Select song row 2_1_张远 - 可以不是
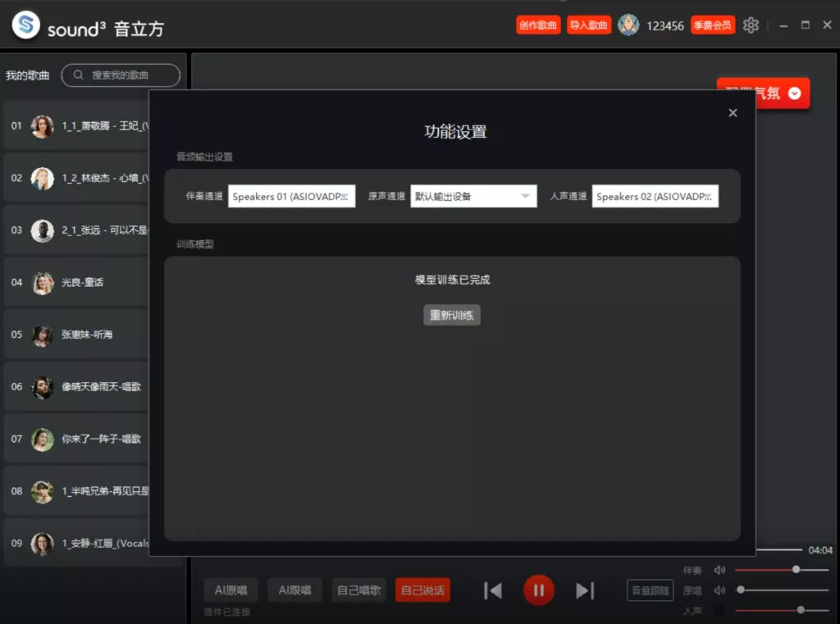Screen dimensions: 840x624 (76, 230)
